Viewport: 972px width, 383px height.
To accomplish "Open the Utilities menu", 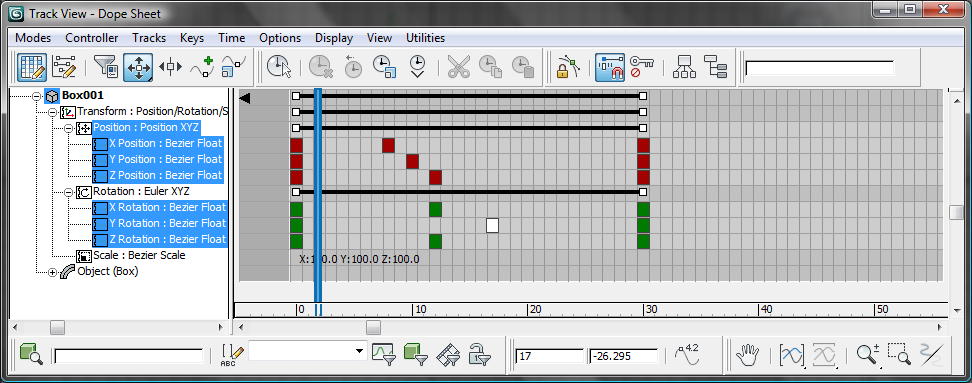I will [425, 38].
